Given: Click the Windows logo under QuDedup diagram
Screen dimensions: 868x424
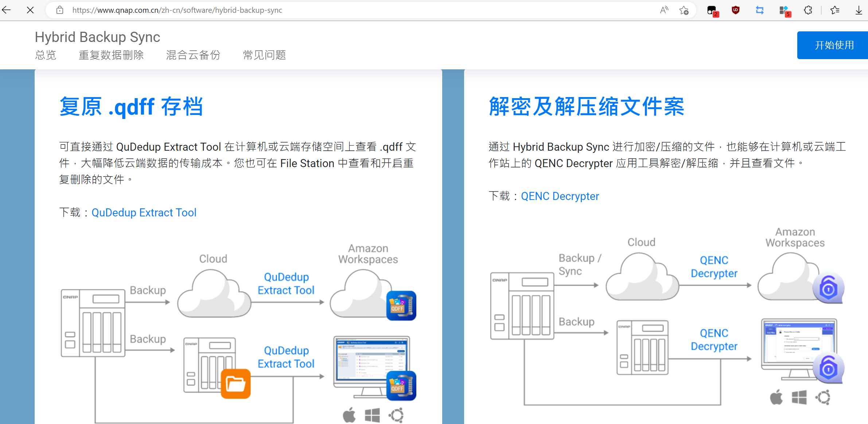Looking at the screenshot, I should (x=372, y=415).
